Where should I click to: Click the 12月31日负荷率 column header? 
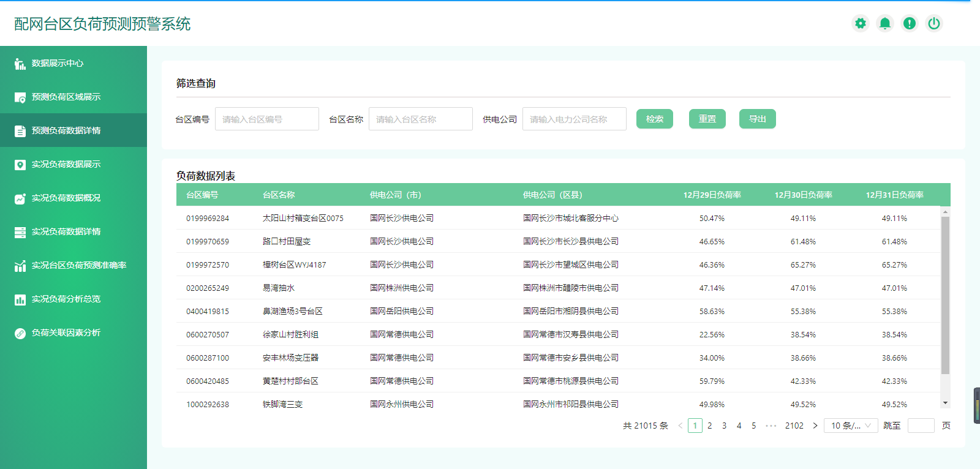[895, 195]
